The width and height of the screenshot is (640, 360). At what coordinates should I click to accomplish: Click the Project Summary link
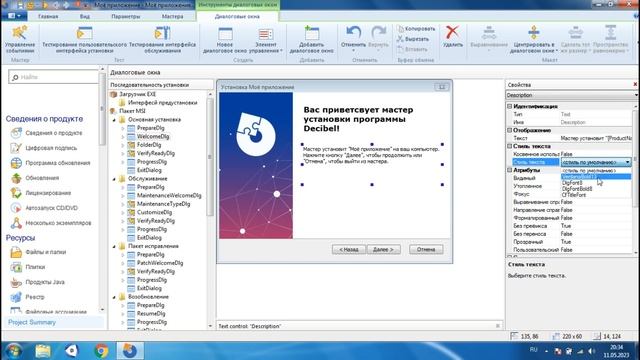tap(32, 322)
